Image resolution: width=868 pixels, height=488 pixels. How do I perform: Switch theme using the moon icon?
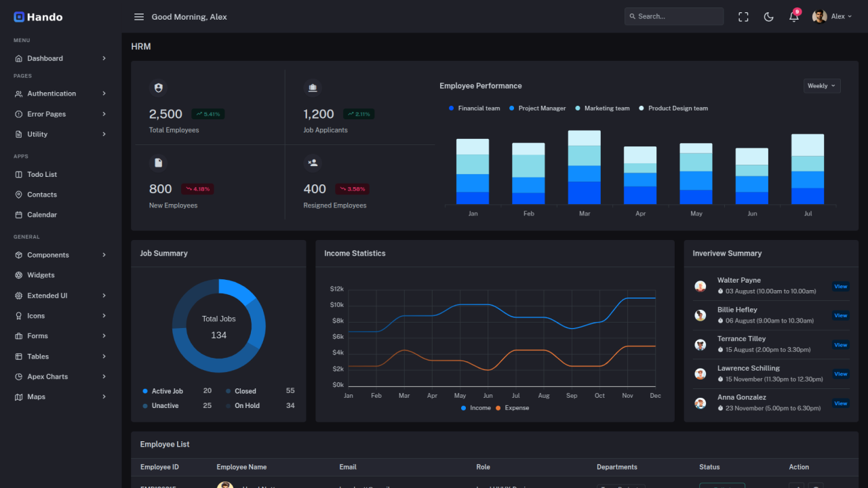click(768, 16)
